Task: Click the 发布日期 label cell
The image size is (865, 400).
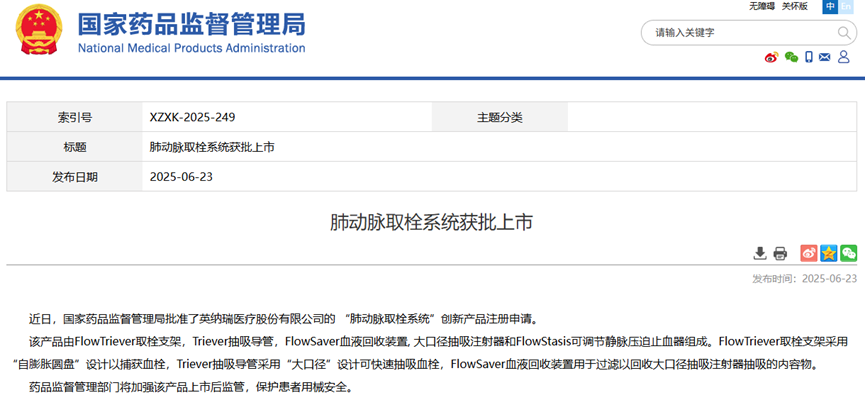Action: pyautogui.click(x=74, y=177)
